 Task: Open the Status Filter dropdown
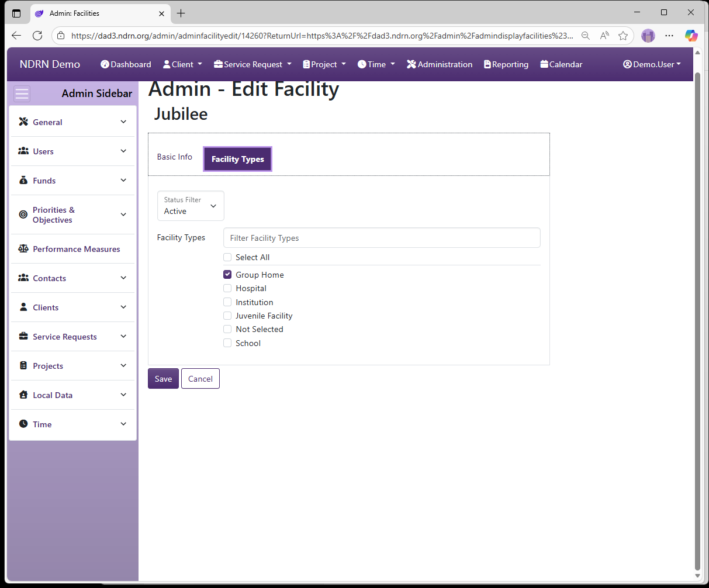click(x=191, y=206)
